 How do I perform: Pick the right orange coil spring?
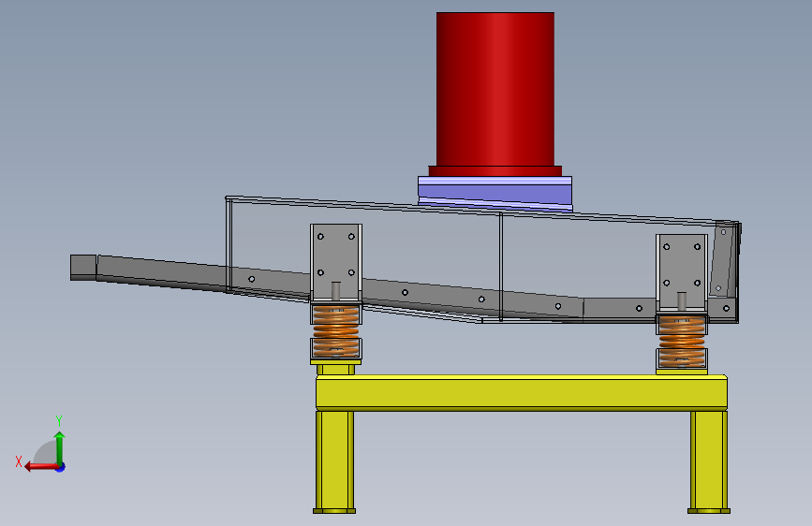(x=682, y=342)
